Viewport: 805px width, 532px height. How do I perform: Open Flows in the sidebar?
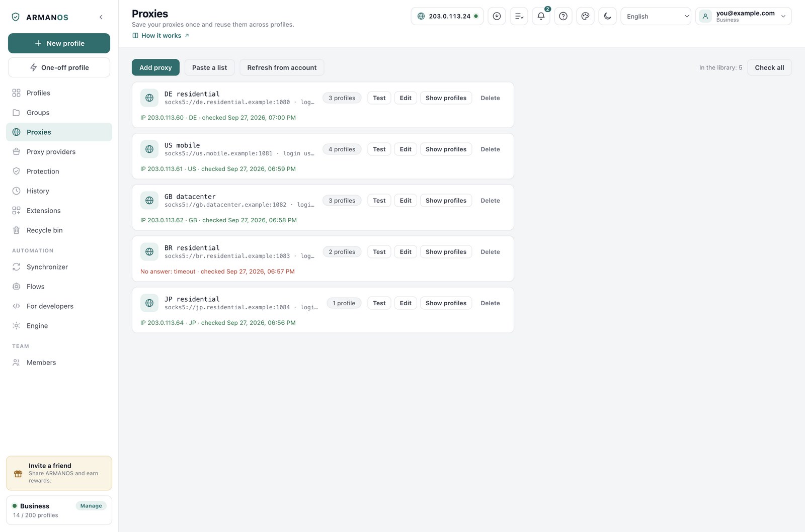click(x=59, y=287)
